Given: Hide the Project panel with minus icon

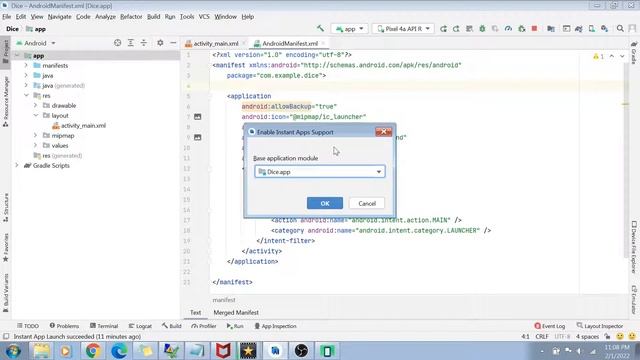Looking at the screenshot, I should point(173,43).
